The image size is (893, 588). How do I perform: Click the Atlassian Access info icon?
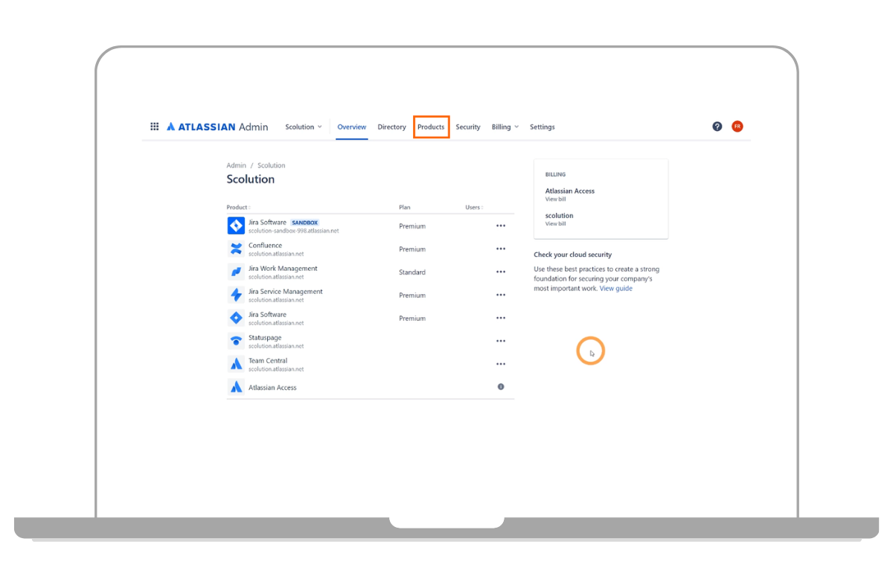point(501,387)
